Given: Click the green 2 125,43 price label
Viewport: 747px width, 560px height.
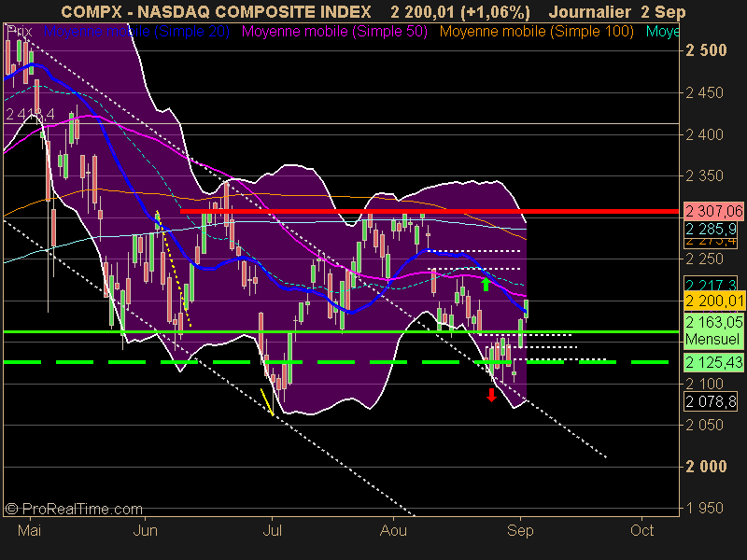Looking at the screenshot, I should [713, 363].
